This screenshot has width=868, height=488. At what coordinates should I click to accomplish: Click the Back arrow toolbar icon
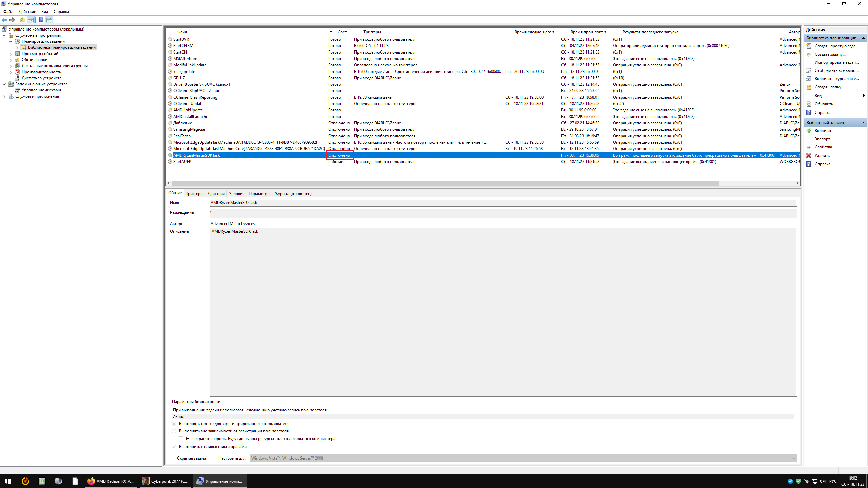(x=4, y=20)
